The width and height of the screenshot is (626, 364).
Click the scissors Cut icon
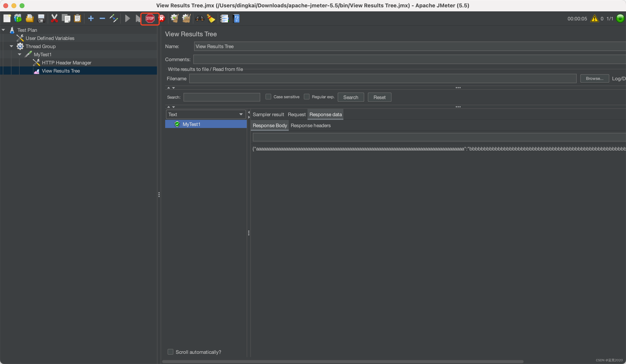[54, 18]
